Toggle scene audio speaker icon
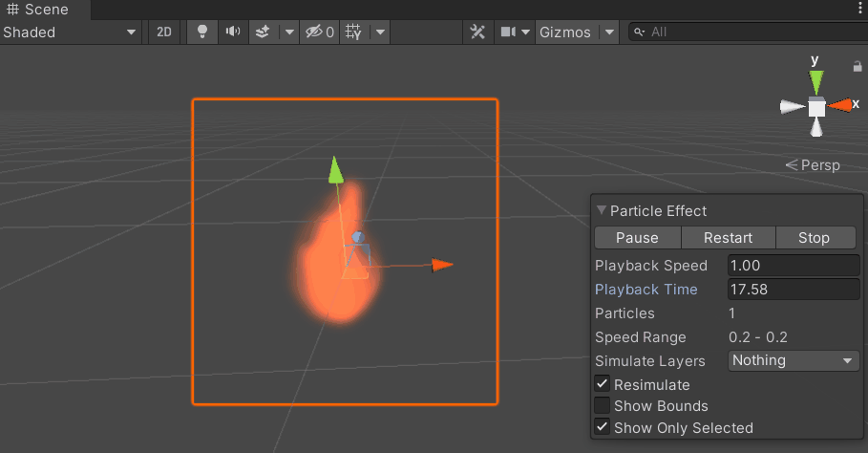Image resolution: width=868 pixels, height=453 pixels. click(233, 32)
